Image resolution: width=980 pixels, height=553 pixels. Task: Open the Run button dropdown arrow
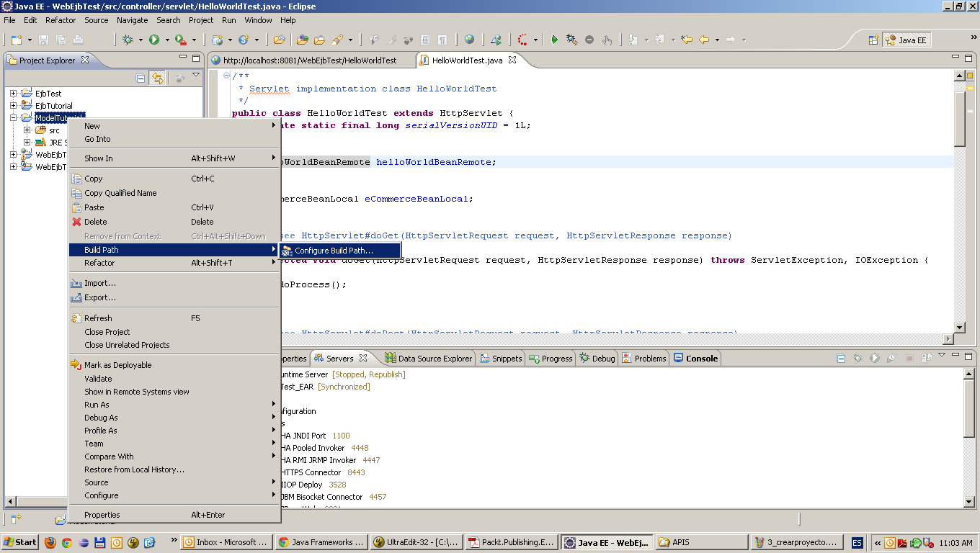pos(166,40)
